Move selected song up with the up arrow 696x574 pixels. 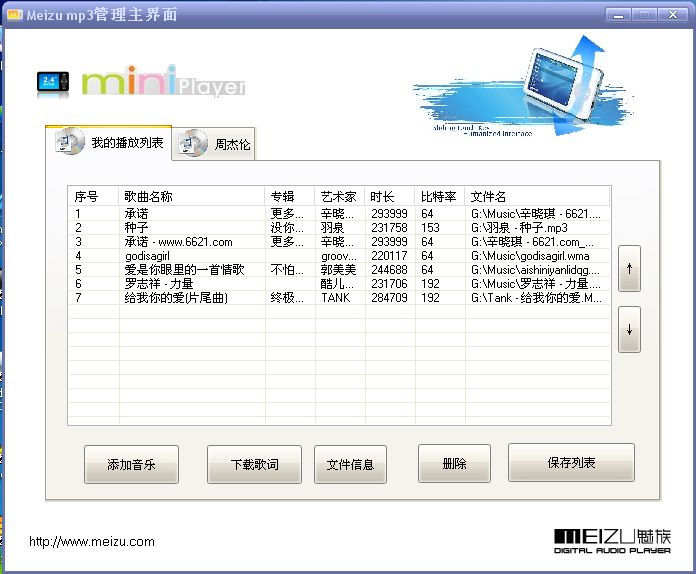(629, 268)
